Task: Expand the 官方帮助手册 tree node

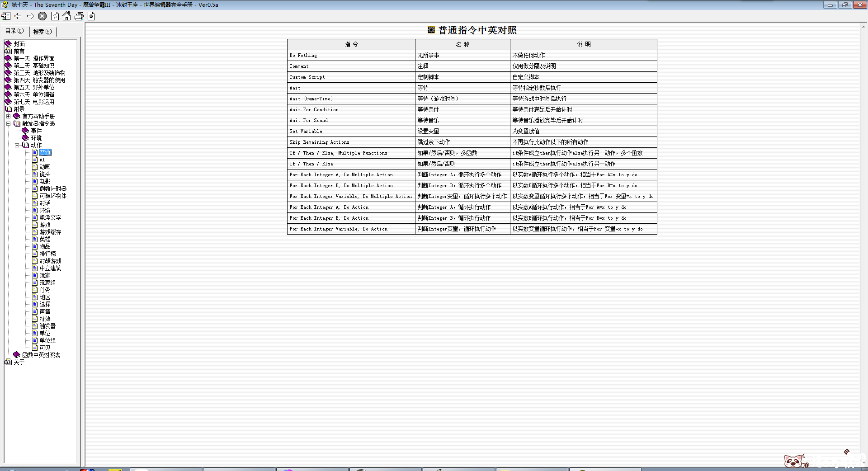Action: 8,116
